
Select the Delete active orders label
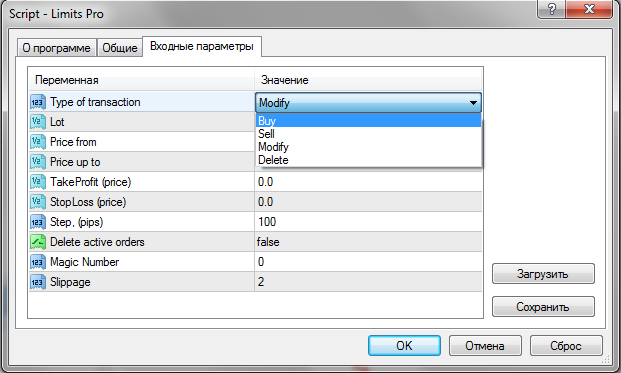tap(97, 242)
